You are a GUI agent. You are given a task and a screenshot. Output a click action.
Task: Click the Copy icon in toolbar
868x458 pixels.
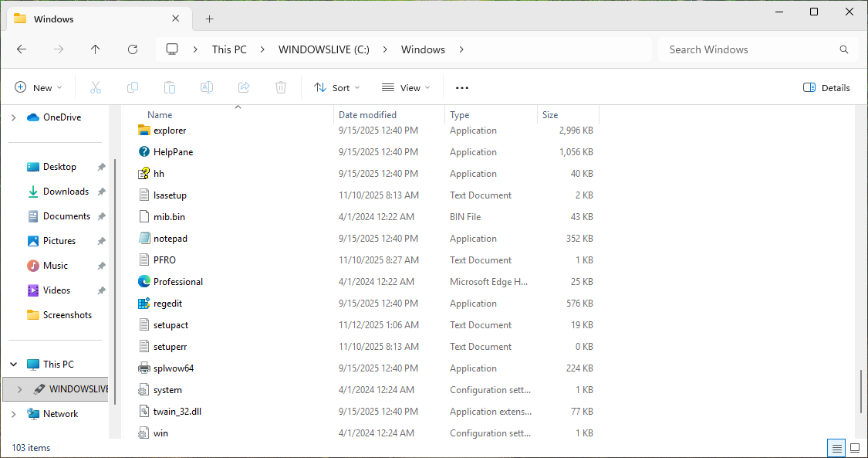pyautogui.click(x=133, y=88)
